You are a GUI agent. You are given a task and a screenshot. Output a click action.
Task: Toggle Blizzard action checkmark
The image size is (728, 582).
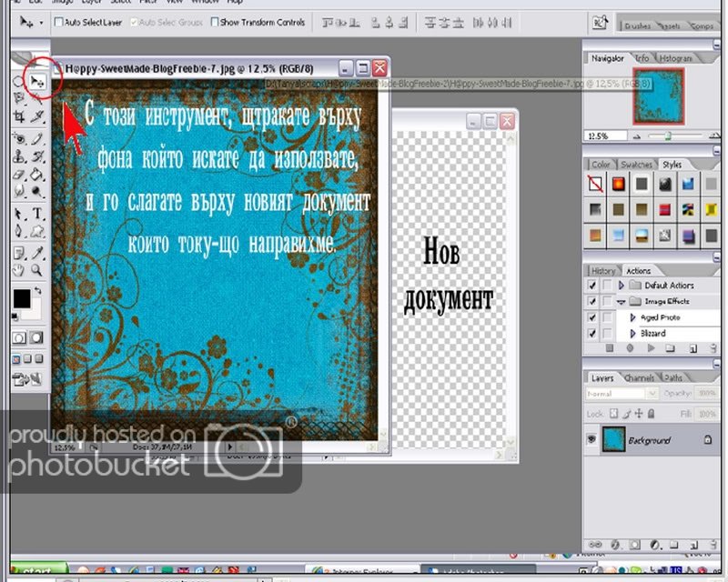point(592,333)
